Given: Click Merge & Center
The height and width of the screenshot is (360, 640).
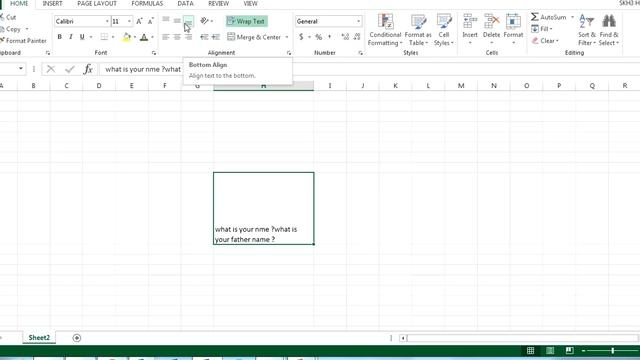Looking at the screenshot, I should (254, 37).
